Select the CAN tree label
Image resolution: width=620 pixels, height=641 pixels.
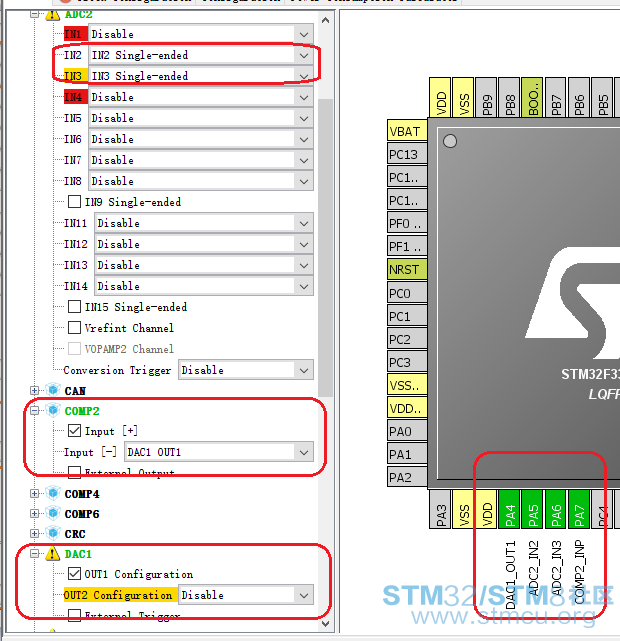click(75, 391)
